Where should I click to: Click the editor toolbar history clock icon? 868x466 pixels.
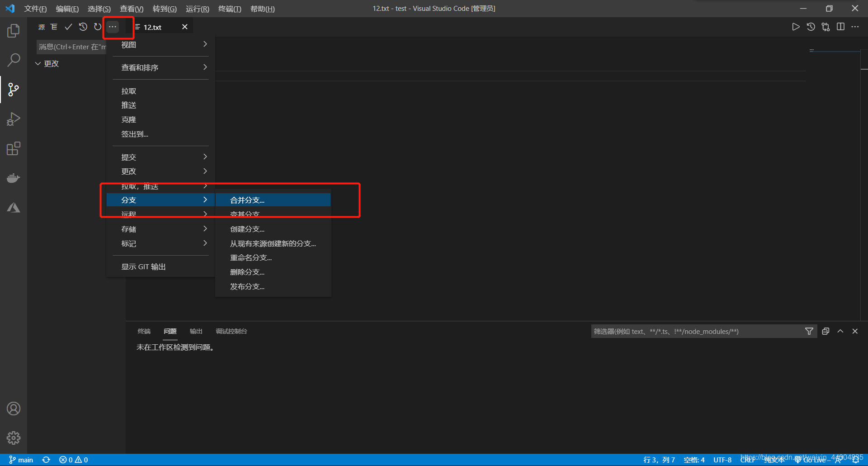coord(811,27)
